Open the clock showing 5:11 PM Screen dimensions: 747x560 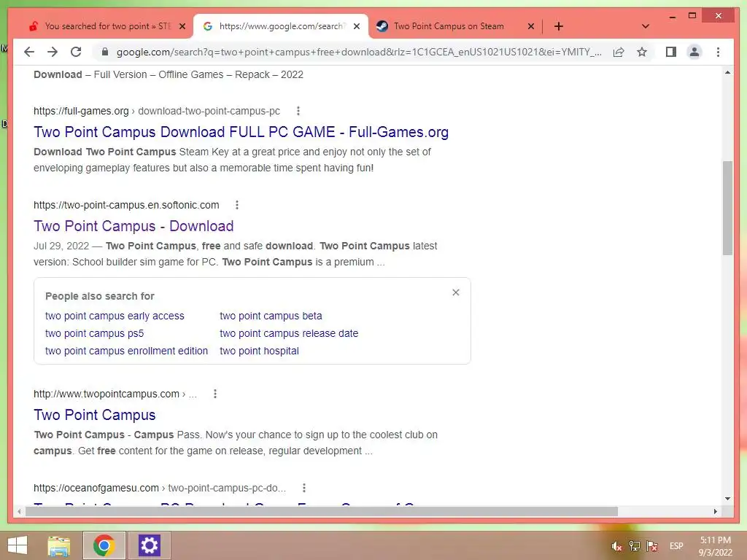point(716,546)
